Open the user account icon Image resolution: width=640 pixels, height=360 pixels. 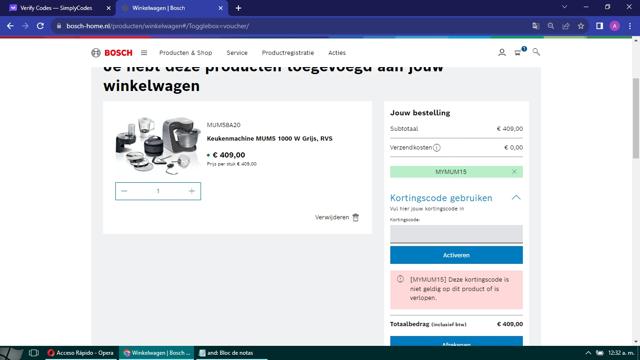pyautogui.click(x=502, y=52)
